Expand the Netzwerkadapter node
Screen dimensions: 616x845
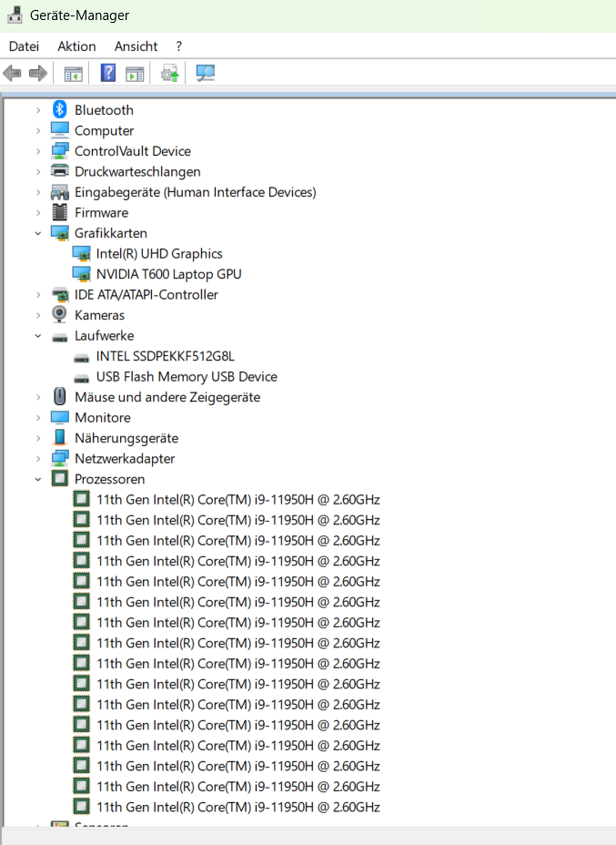[x=37, y=458]
